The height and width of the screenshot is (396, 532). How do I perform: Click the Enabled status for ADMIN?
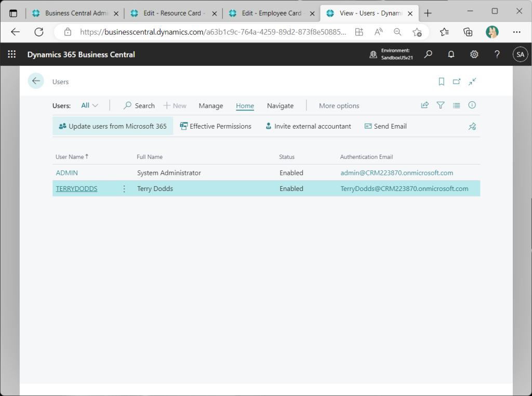pyautogui.click(x=291, y=173)
